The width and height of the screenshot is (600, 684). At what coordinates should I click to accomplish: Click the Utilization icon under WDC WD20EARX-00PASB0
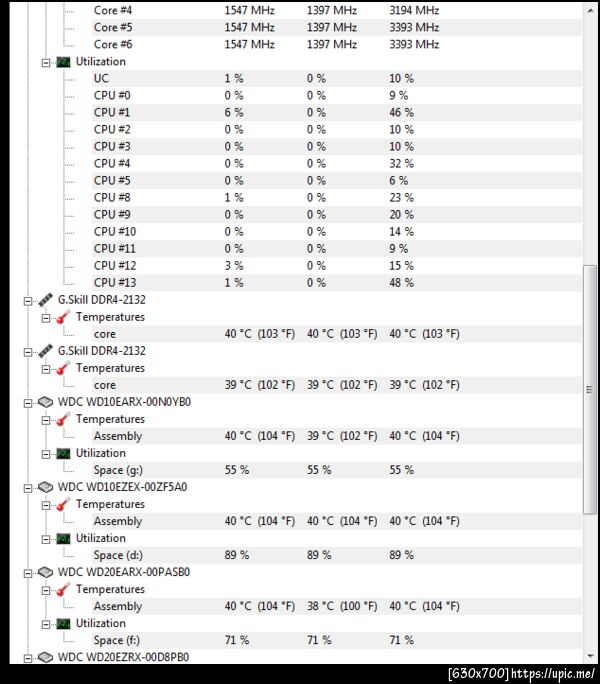[x=63, y=623]
